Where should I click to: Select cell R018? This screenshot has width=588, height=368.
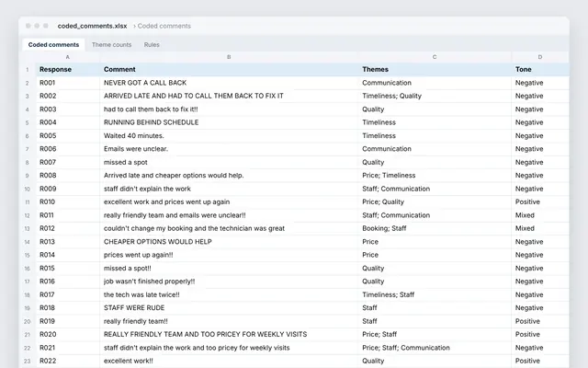click(68, 308)
